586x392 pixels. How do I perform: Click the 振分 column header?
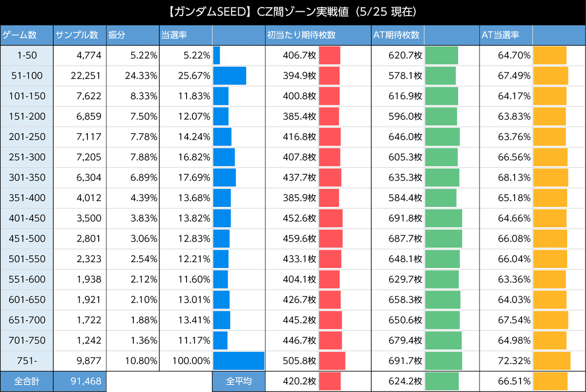(132, 35)
